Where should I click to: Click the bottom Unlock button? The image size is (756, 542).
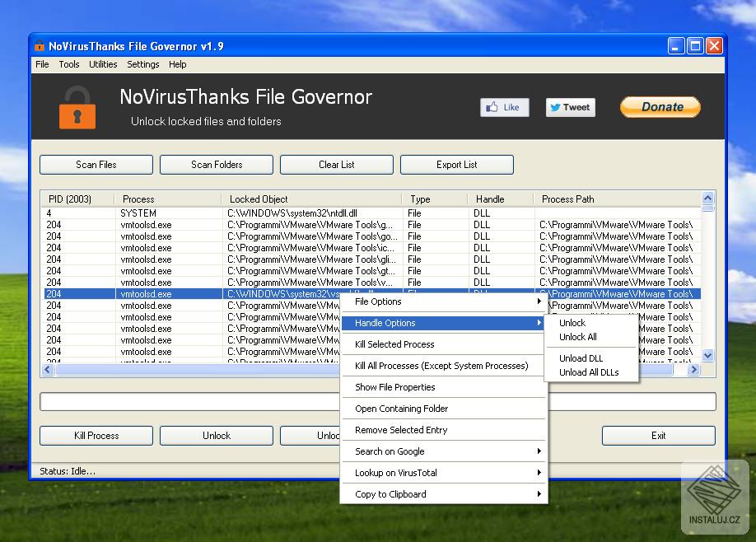[x=217, y=436]
